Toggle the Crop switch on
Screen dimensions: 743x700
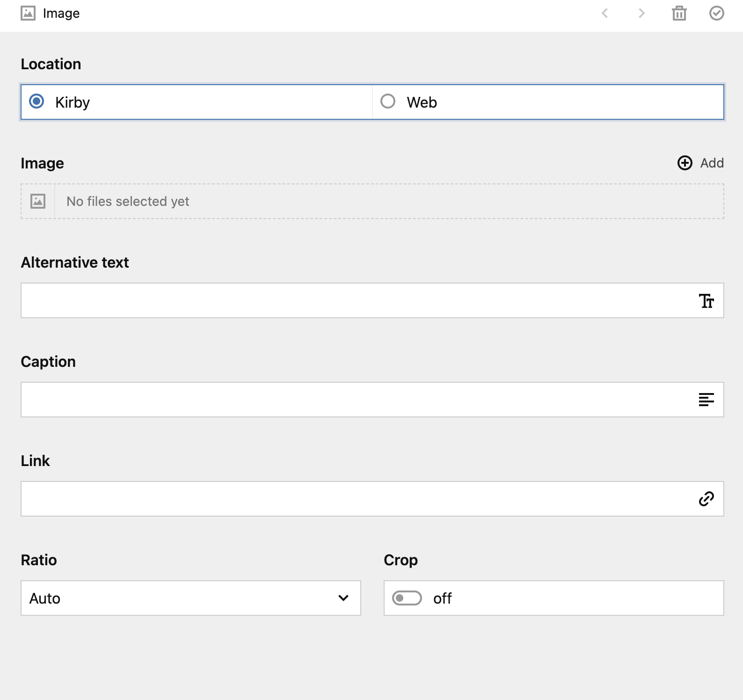[x=407, y=598]
